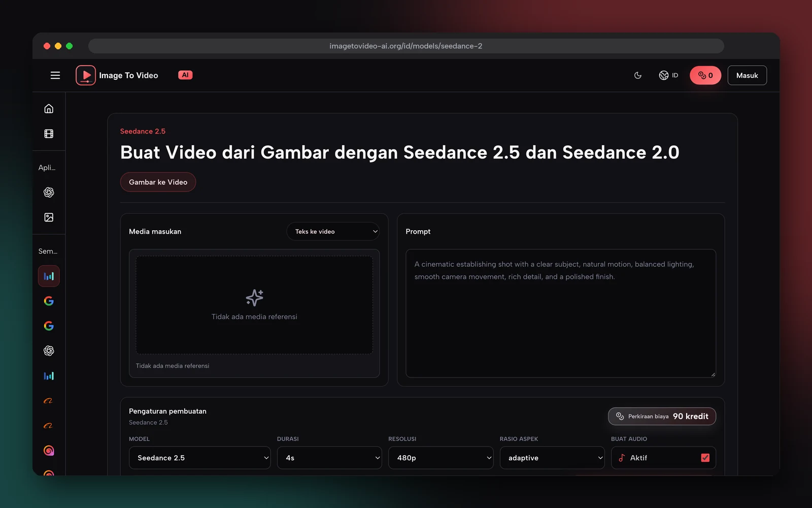
Task: Click the red credits coin button
Action: click(x=705, y=75)
